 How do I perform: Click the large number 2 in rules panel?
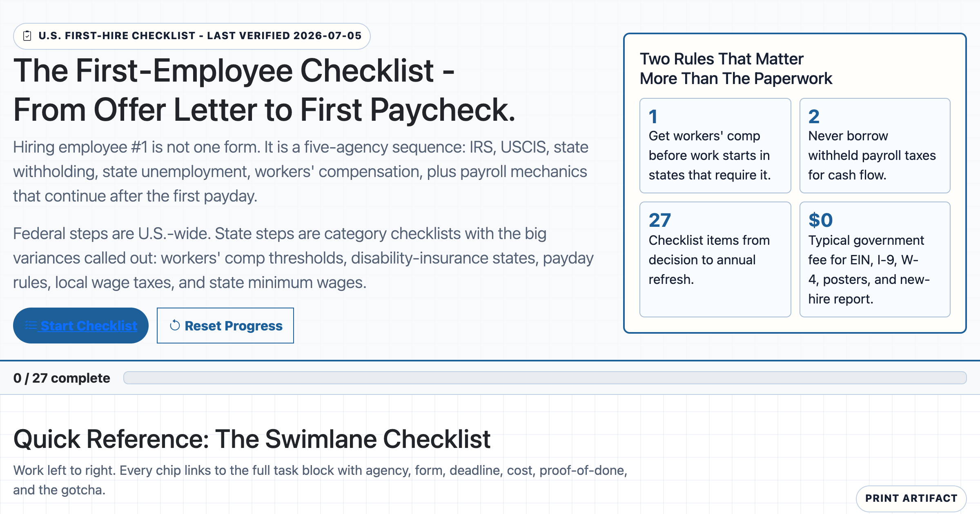814,117
